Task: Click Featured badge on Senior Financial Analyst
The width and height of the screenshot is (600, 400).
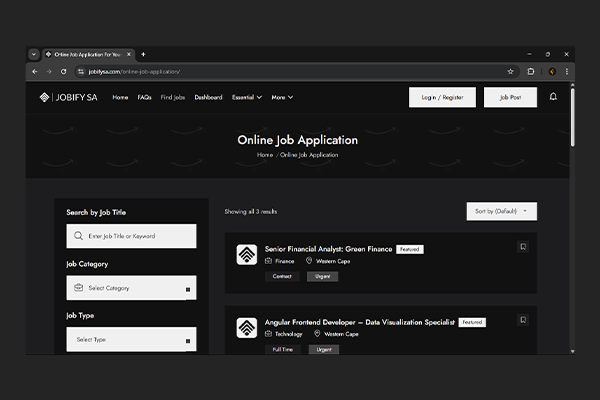Action: (x=410, y=249)
